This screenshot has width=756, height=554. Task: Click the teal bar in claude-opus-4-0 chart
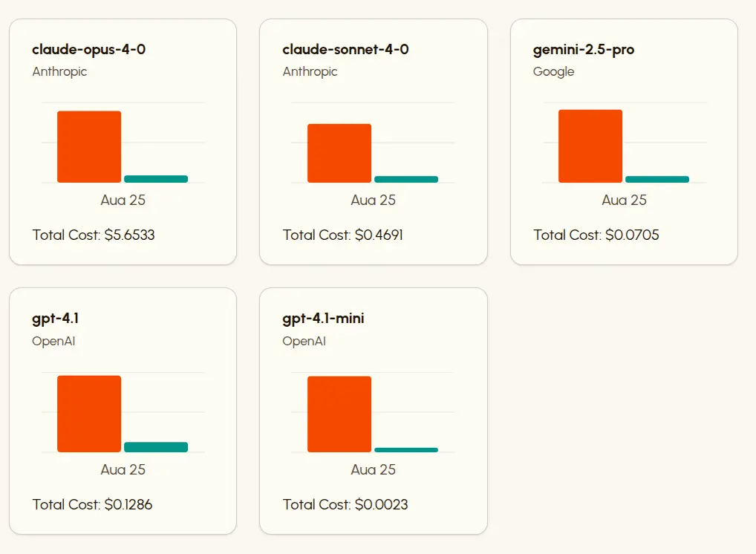156,179
